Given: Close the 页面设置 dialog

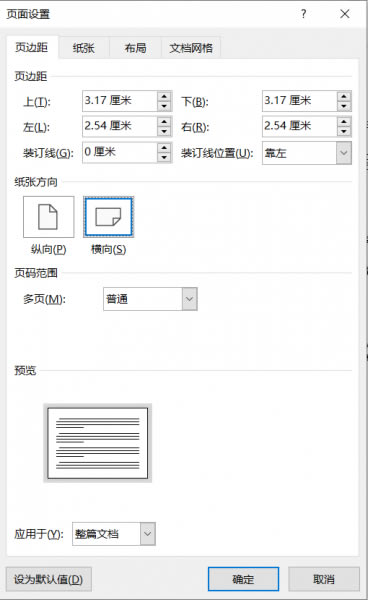Looking at the screenshot, I should pyautogui.click(x=345, y=14).
